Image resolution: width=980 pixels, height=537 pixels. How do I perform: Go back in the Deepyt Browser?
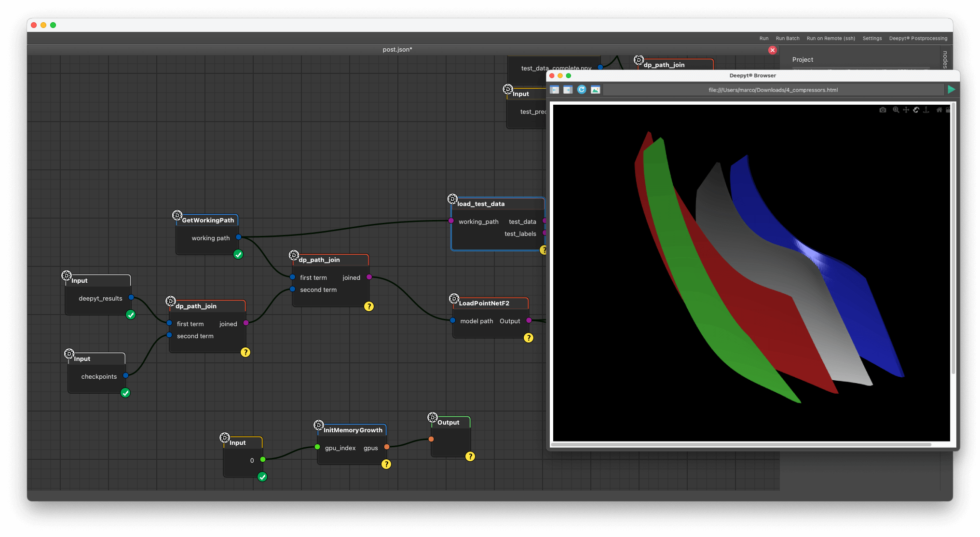click(555, 90)
